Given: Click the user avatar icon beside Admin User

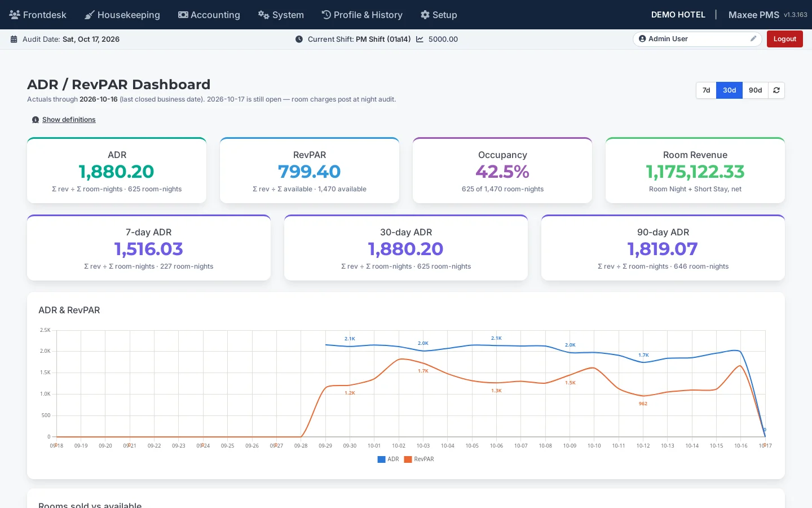Looking at the screenshot, I should click(642, 38).
